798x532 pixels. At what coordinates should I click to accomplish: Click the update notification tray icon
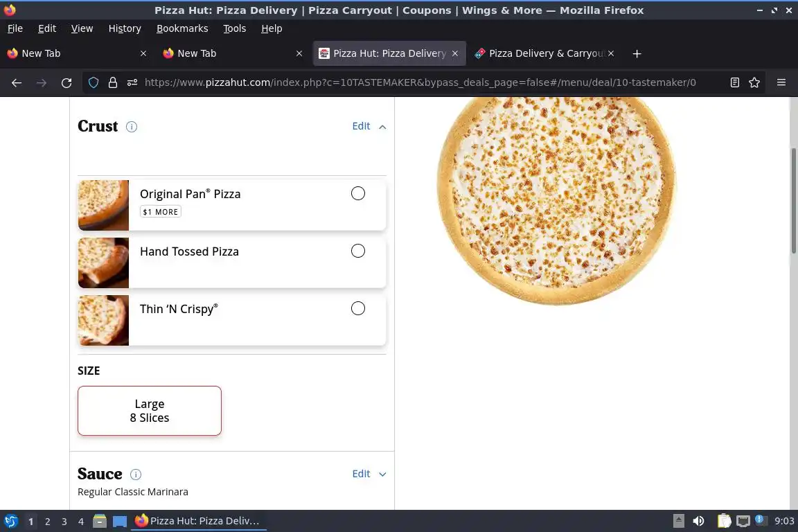tap(759, 520)
